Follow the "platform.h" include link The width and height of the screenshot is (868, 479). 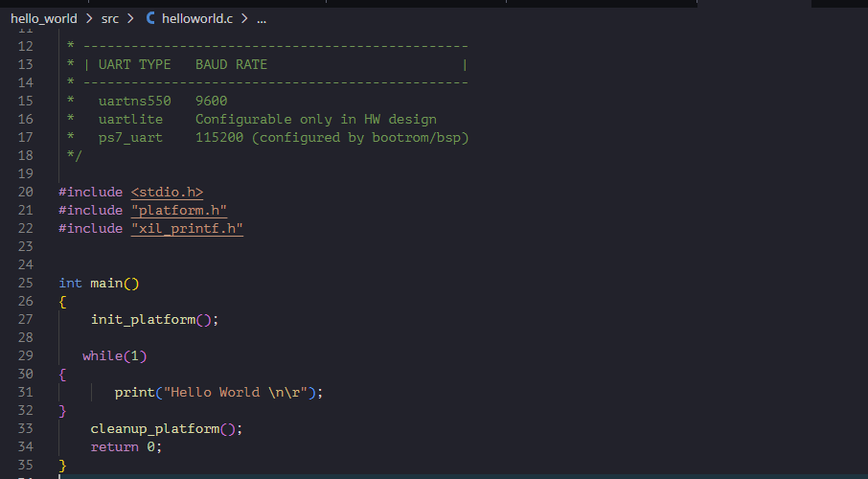point(178,210)
